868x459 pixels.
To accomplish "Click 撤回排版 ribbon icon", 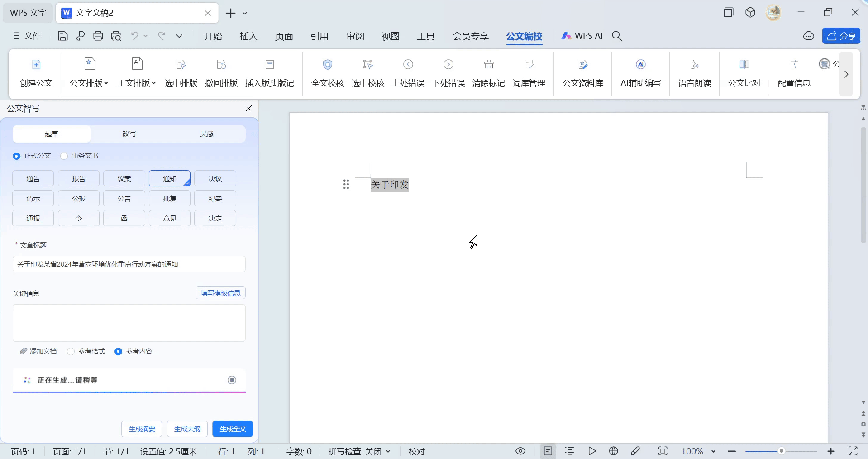I will pyautogui.click(x=221, y=73).
